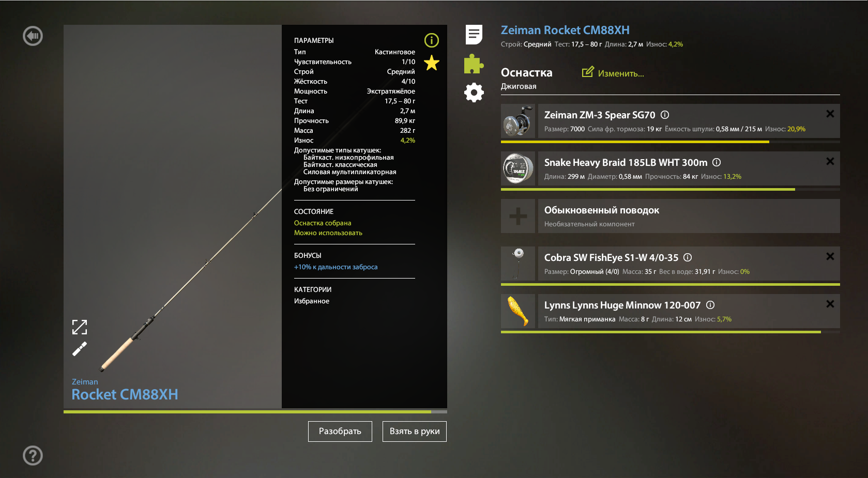Remove the Lynns Huge Minnow lure
The width and height of the screenshot is (868, 478).
[830, 304]
